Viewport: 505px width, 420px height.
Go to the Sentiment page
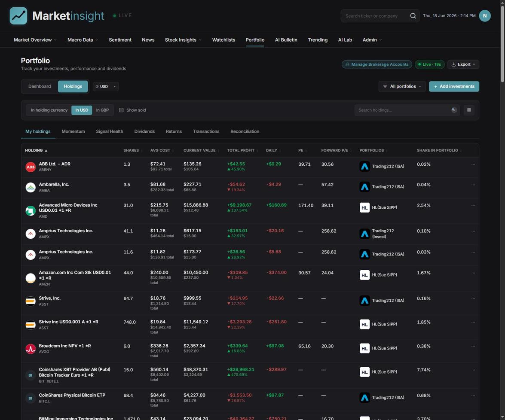[x=120, y=40]
